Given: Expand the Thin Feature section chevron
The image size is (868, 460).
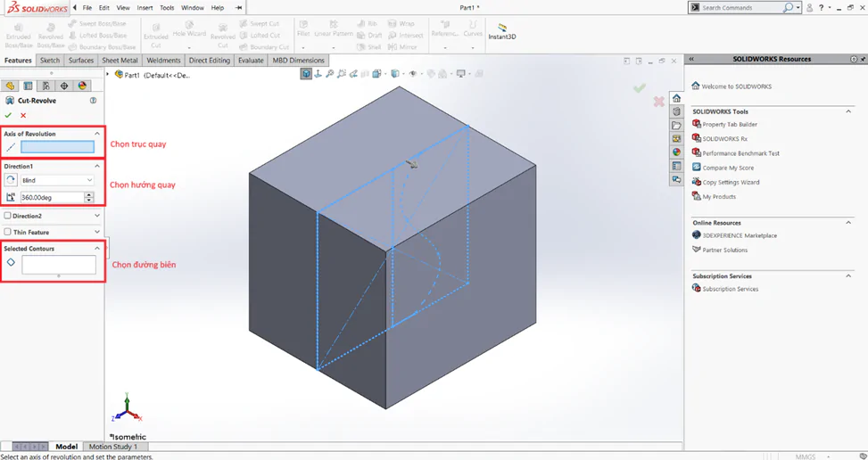Looking at the screenshot, I should click(97, 232).
